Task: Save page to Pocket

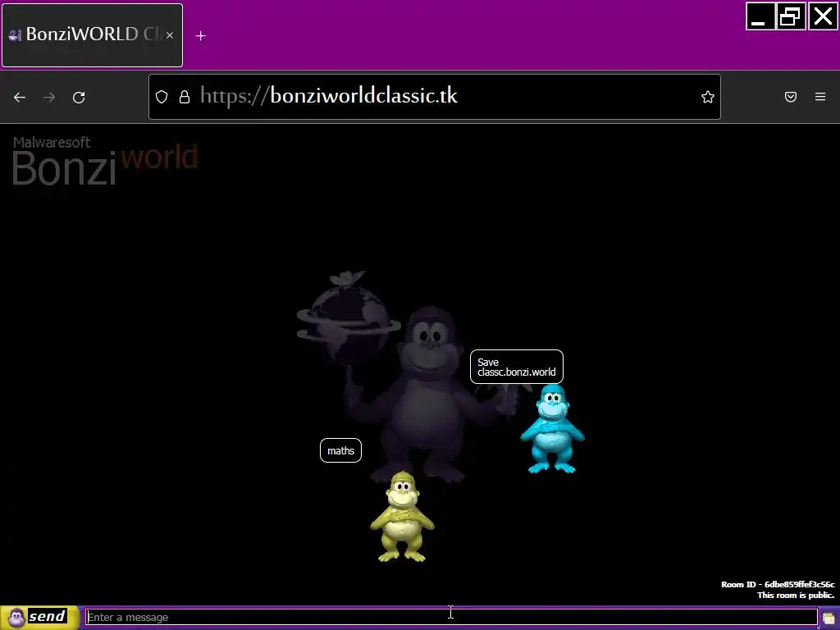Action: tap(791, 97)
